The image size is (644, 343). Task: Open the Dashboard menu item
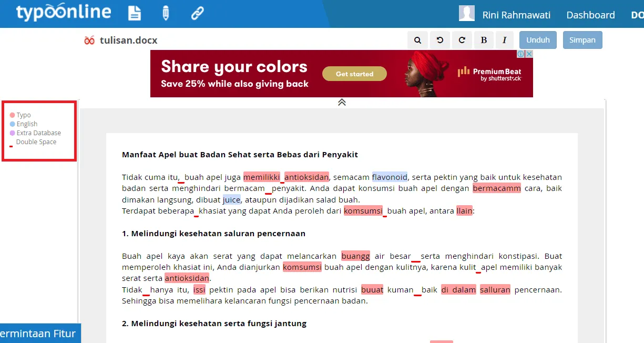pos(590,15)
